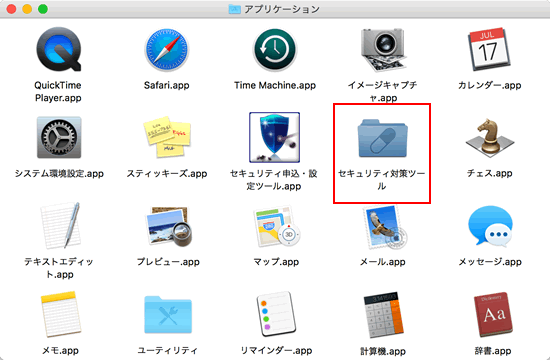Zoom the window with green button
Image resolution: width=550 pixels, height=360 pixels.
click(x=43, y=9)
